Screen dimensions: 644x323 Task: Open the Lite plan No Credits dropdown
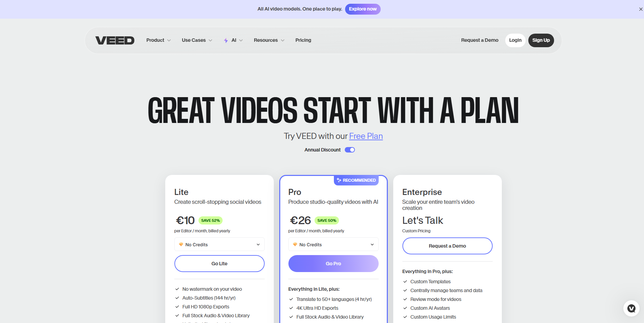point(219,245)
